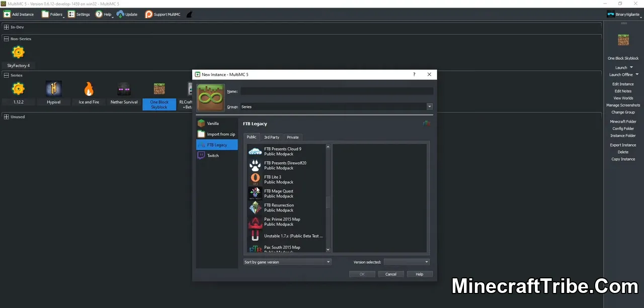Screen dimensions: 644x308
Task: Select the 1.12.2 instance
Action: 18,92
